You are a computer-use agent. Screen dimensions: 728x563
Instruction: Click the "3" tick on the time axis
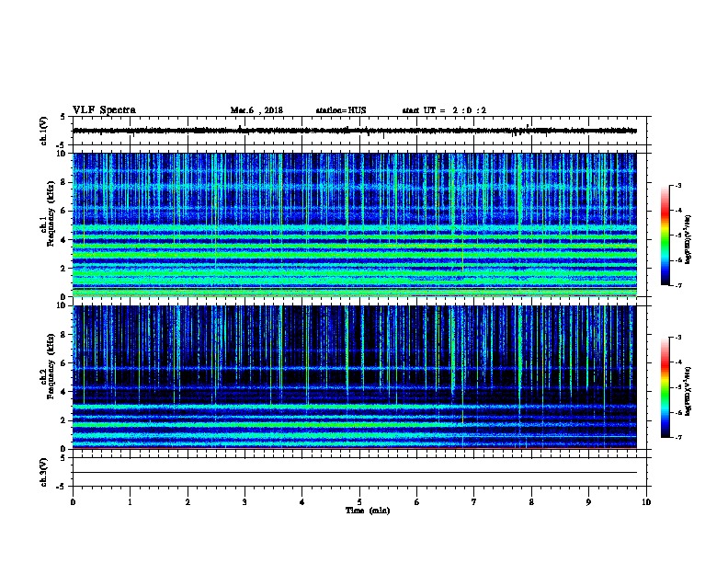(245, 501)
